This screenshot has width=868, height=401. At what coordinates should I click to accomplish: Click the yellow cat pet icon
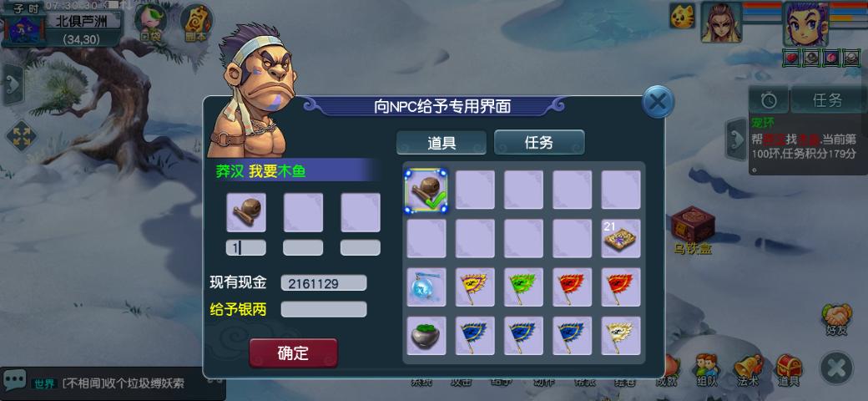[682, 16]
